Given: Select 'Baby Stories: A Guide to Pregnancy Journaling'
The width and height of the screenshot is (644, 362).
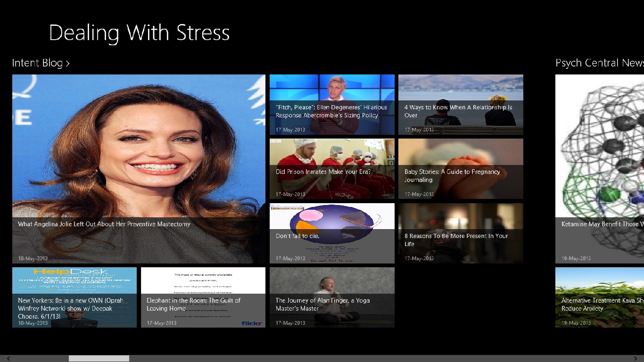Looking at the screenshot, I should click(x=461, y=169).
